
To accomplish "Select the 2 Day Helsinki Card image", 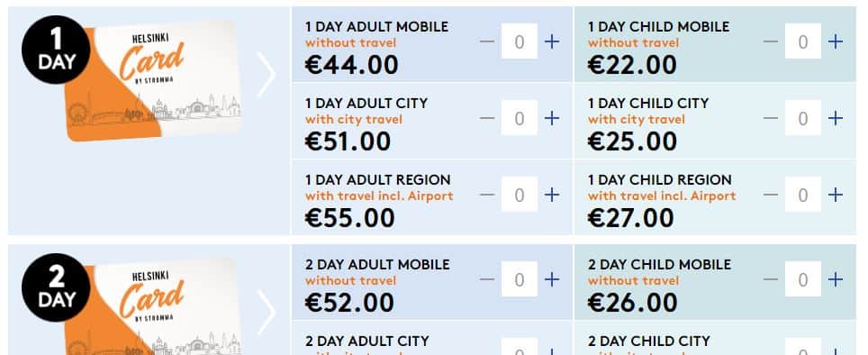I will pyautogui.click(x=153, y=307).
